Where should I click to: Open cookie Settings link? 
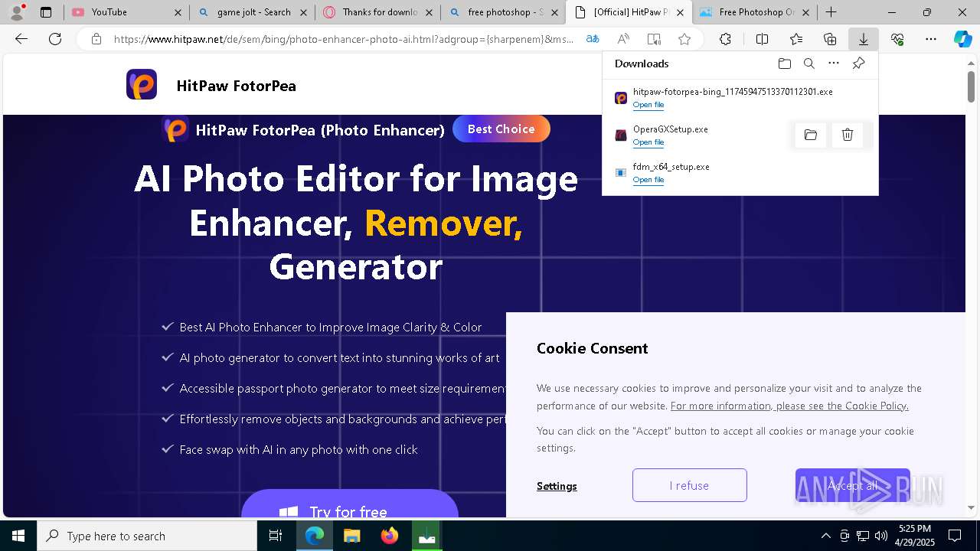[557, 486]
